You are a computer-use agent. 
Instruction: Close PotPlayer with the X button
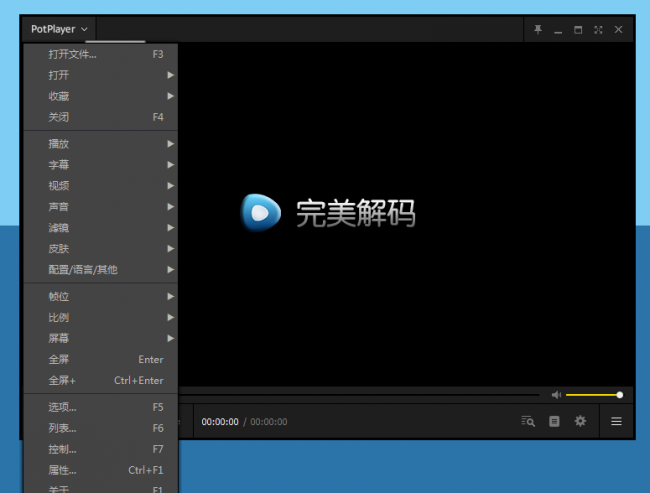point(618,29)
